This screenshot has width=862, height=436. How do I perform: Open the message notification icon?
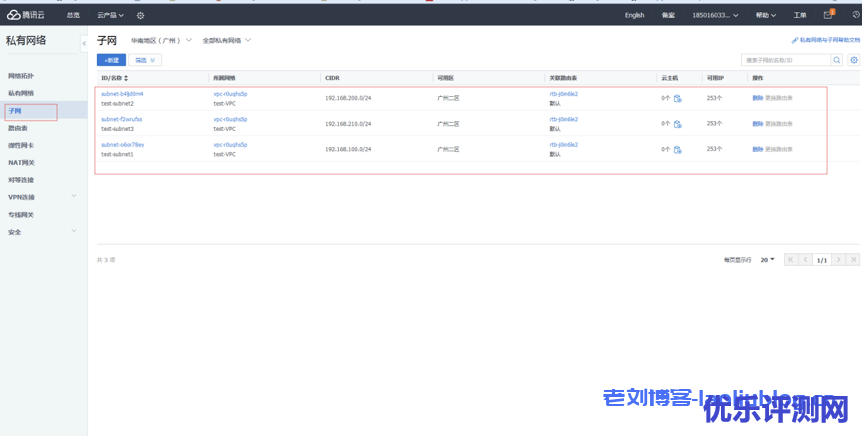click(x=828, y=14)
